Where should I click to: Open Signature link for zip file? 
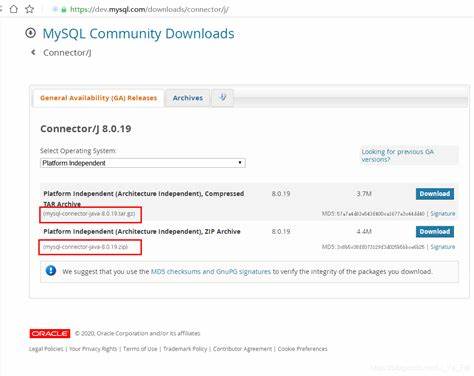coord(443,247)
